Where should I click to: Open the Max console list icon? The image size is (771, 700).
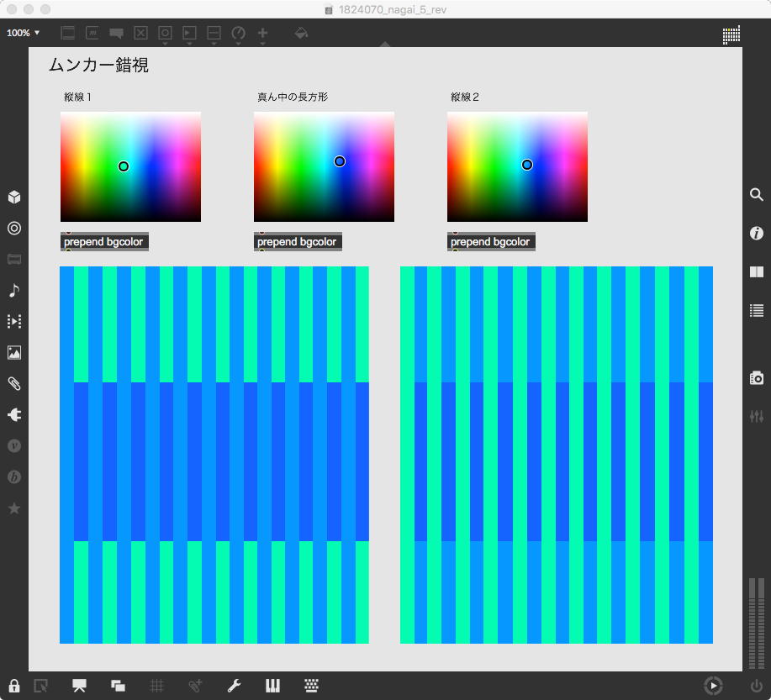[756, 311]
